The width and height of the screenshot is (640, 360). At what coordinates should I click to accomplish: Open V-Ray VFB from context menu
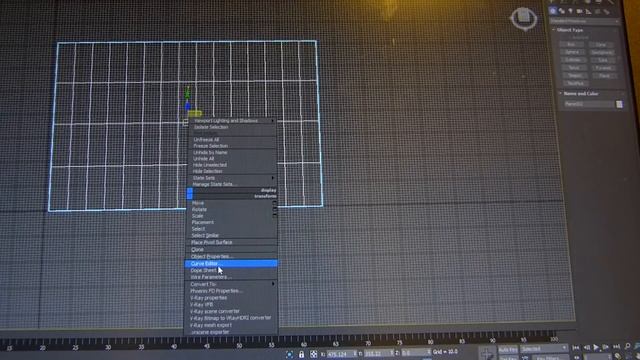231,304
